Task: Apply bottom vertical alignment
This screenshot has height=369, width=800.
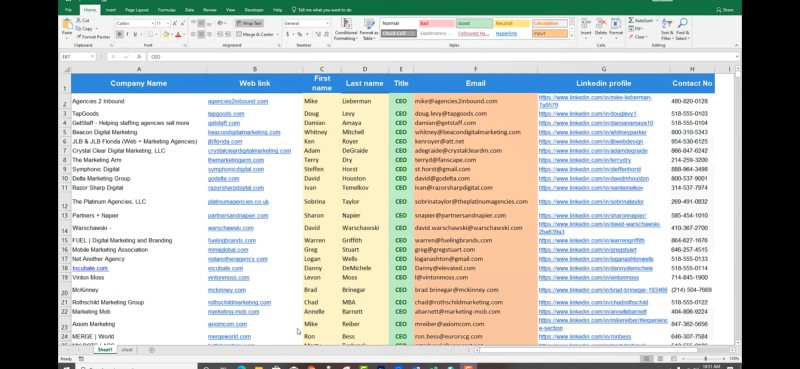Action: click(x=210, y=23)
